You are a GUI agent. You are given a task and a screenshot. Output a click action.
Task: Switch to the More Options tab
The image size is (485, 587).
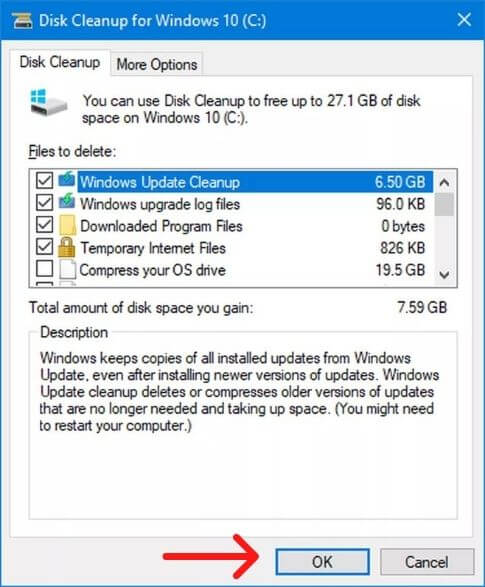(x=157, y=64)
